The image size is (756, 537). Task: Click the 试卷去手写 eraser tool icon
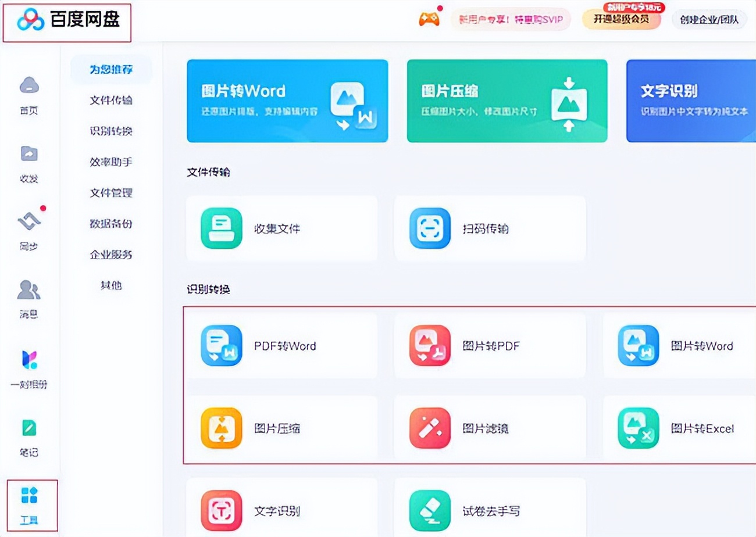click(429, 510)
